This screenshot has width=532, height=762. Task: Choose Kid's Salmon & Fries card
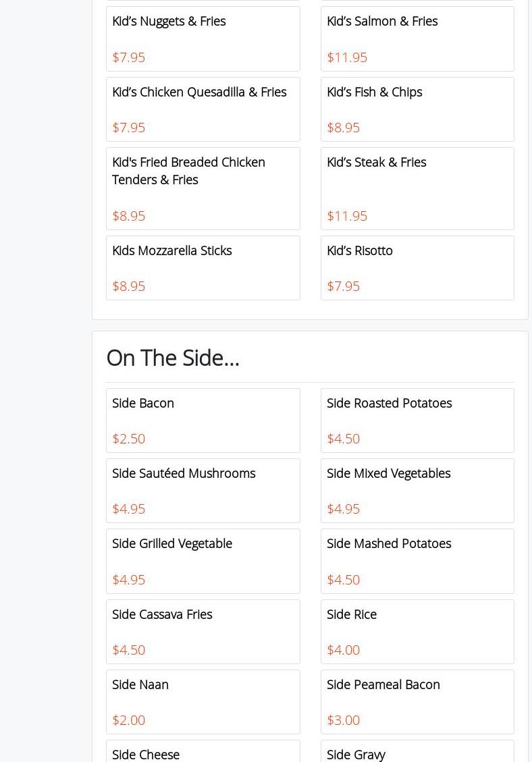click(417, 38)
